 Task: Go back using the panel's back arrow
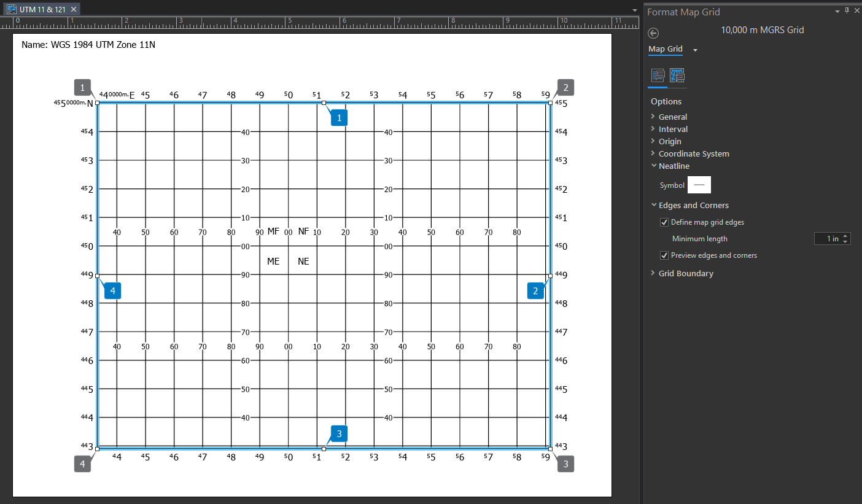coord(653,33)
